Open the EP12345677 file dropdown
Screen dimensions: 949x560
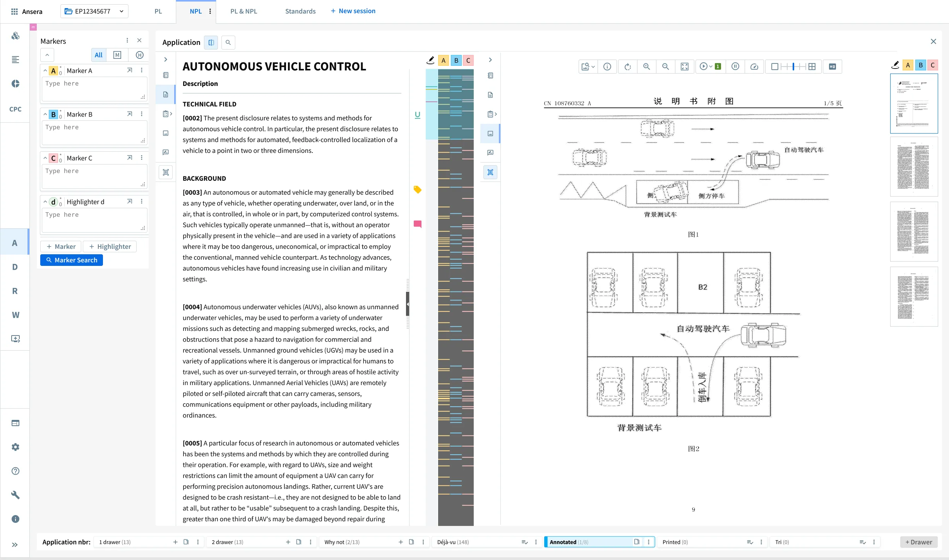pyautogui.click(x=94, y=11)
